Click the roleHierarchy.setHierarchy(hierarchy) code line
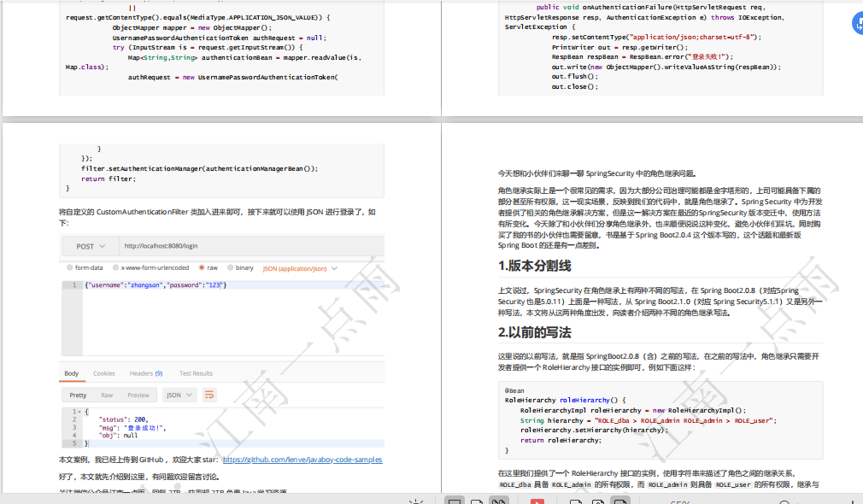 [595, 431]
